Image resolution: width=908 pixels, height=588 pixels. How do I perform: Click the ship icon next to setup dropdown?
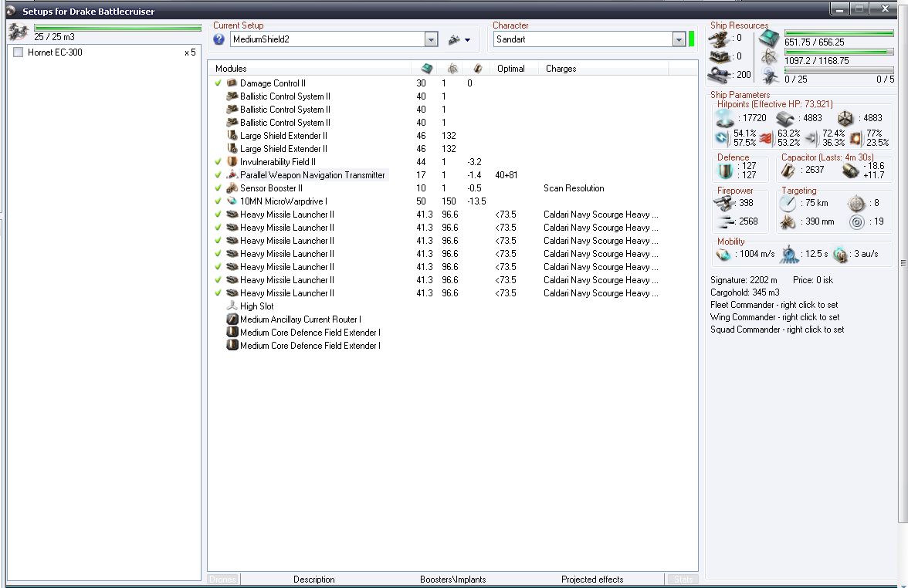click(x=454, y=39)
